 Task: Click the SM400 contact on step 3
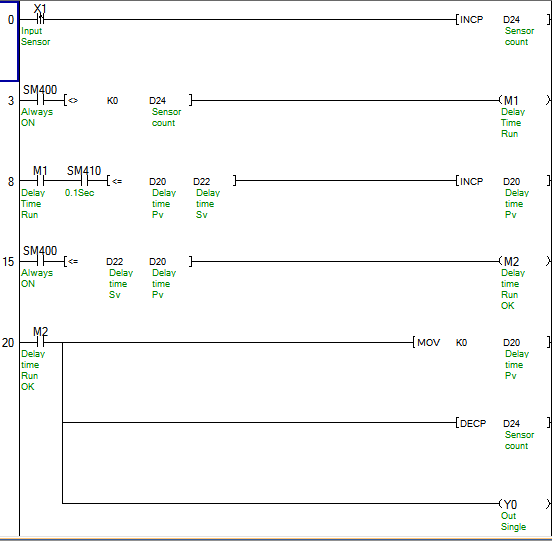tap(40, 101)
